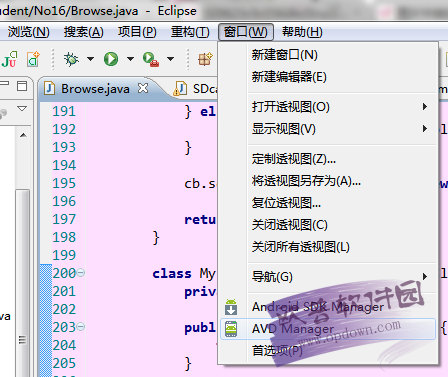Click the Run external tools icon
The width and height of the screenshot is (448, 377).
151,59
